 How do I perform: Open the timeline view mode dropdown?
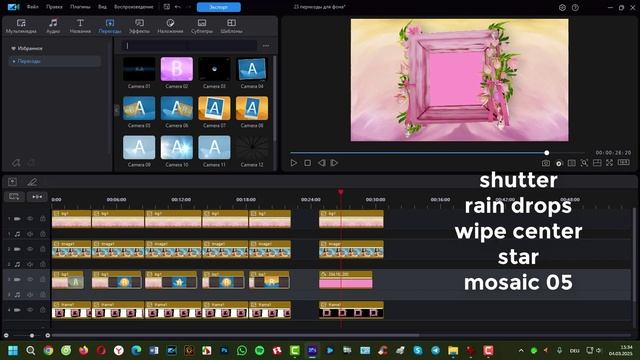[14, 197]
